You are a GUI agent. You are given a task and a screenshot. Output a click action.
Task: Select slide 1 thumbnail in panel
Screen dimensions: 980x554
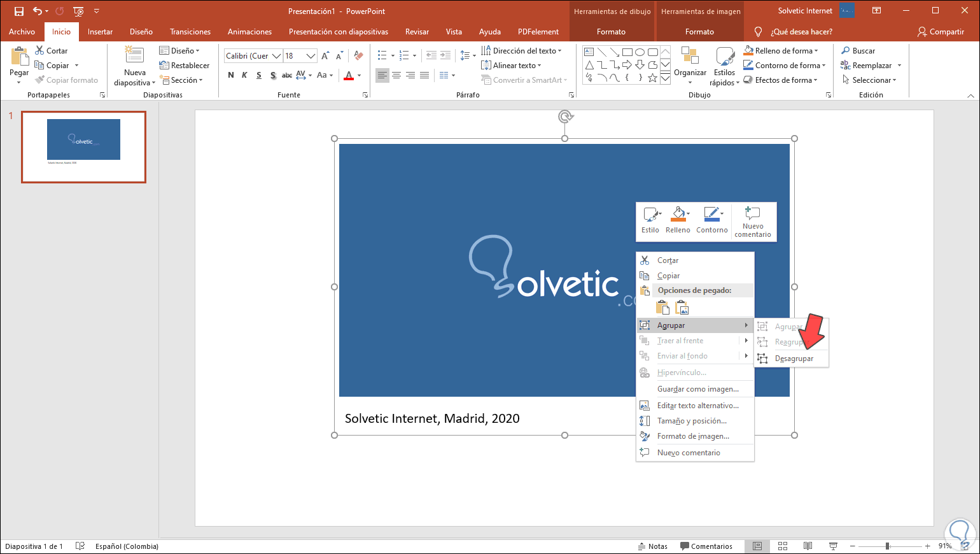coord(83,147)
